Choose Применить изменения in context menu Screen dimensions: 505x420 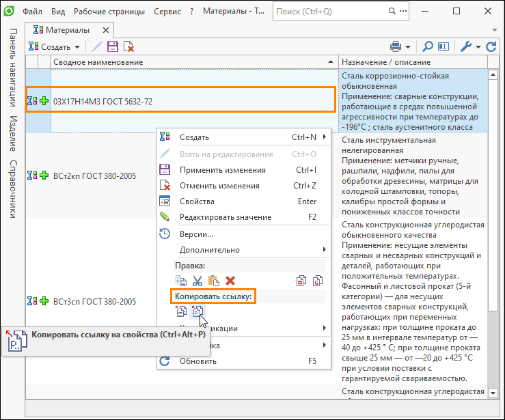pos(243,170)
